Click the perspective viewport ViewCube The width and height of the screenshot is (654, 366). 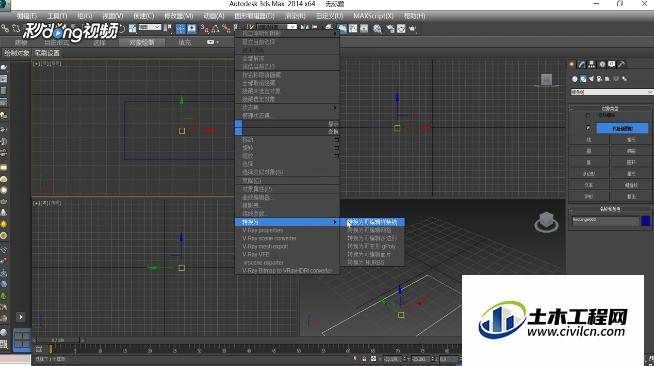(x=546, y=221)
